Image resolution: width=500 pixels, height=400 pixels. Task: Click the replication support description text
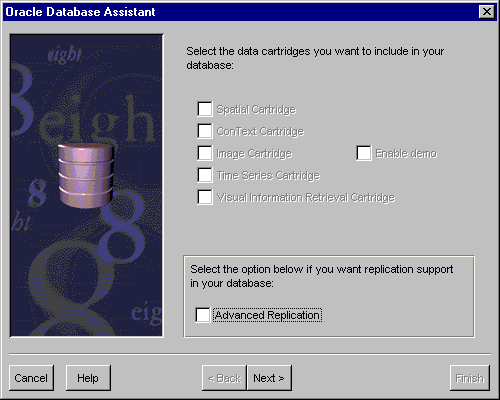(321, 276)
